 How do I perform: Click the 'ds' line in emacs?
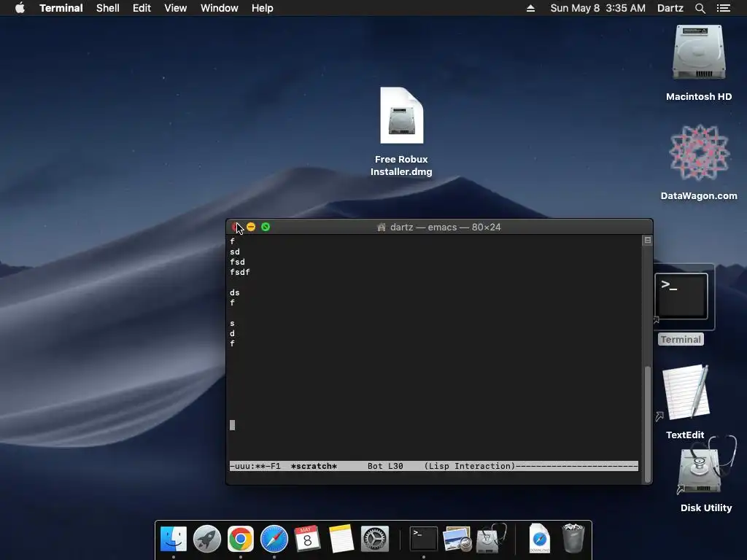pyautogui.click(x=234, y=293)
